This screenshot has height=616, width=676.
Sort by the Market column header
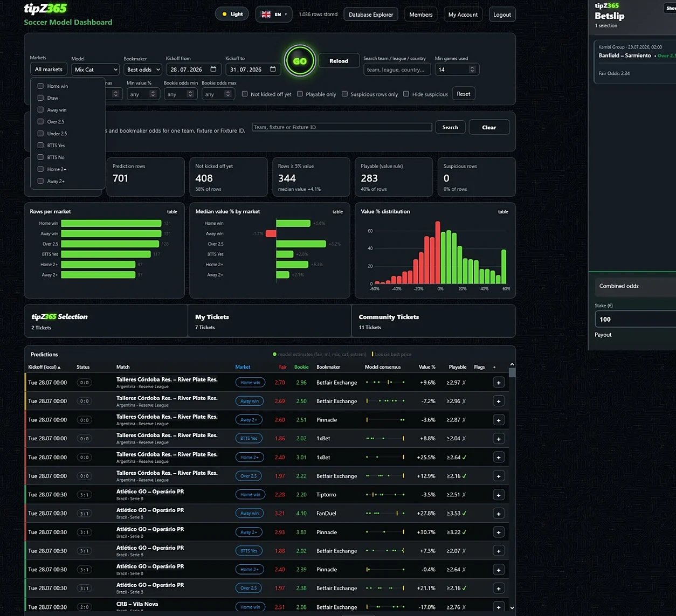(243, 367)
